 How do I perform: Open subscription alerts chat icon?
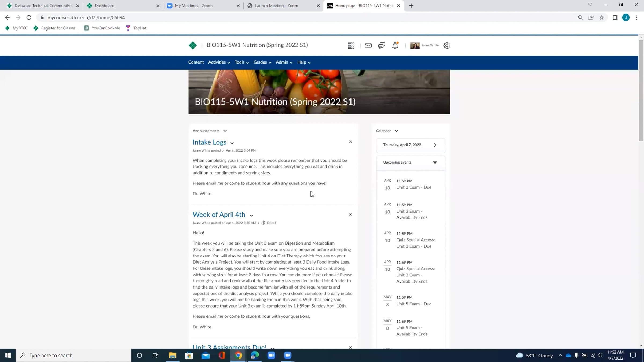(382, 46)
